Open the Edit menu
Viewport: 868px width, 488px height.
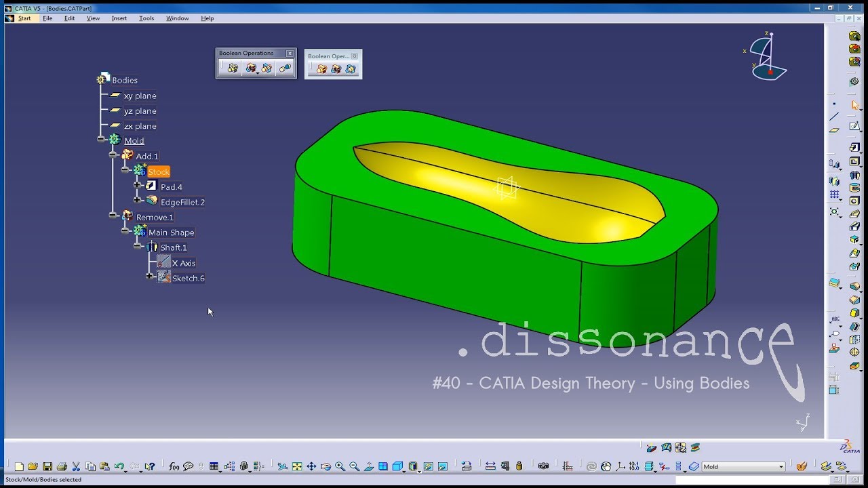pyautogui.click(x=70, y=18)
